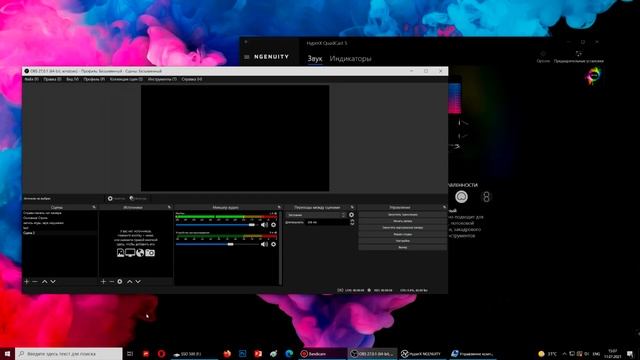Remove the selected source with the minus icon
The image size is (640, 360).
click(111, 282)
